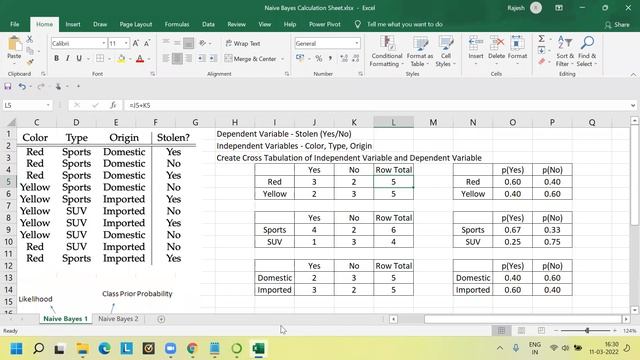Toggle Wrap Text
This screenshot has height=360, width=640.
pos(243,43)
